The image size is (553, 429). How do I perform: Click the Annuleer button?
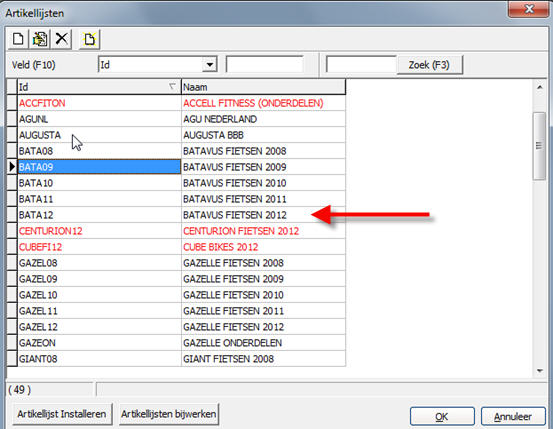(x=513, y=417)
